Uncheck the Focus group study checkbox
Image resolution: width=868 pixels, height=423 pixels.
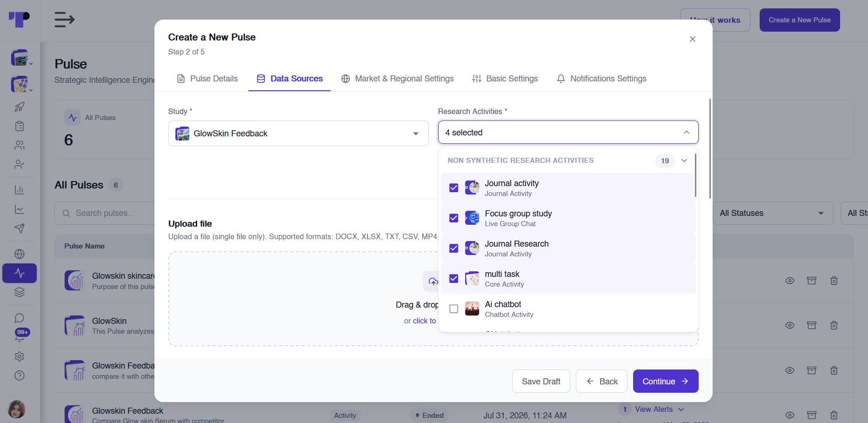point(454,218)
